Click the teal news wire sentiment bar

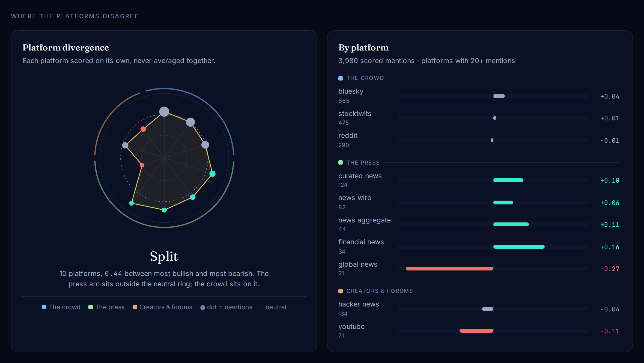(503, 203)
